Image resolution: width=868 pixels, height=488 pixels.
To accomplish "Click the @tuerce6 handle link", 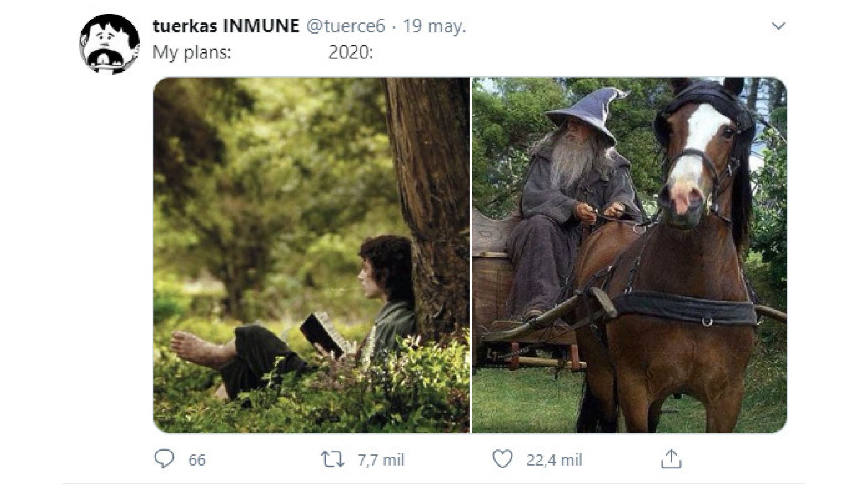I will click(x=345, y=26).
